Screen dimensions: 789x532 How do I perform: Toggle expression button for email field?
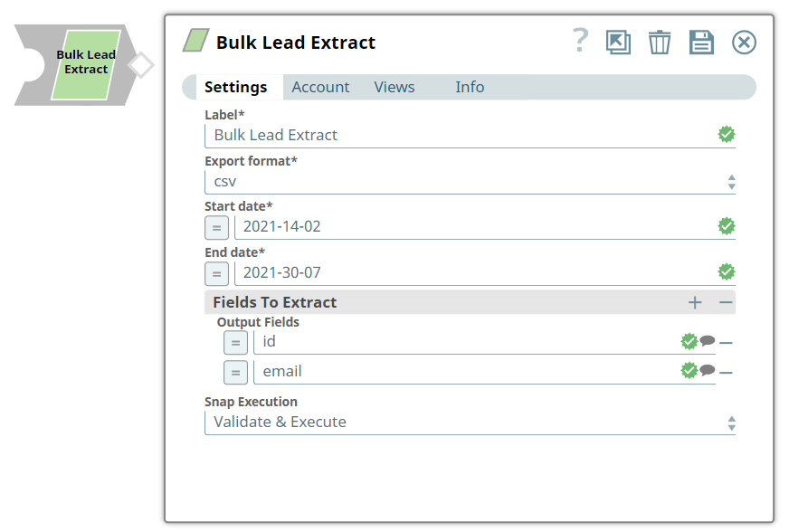coord(235,373)
